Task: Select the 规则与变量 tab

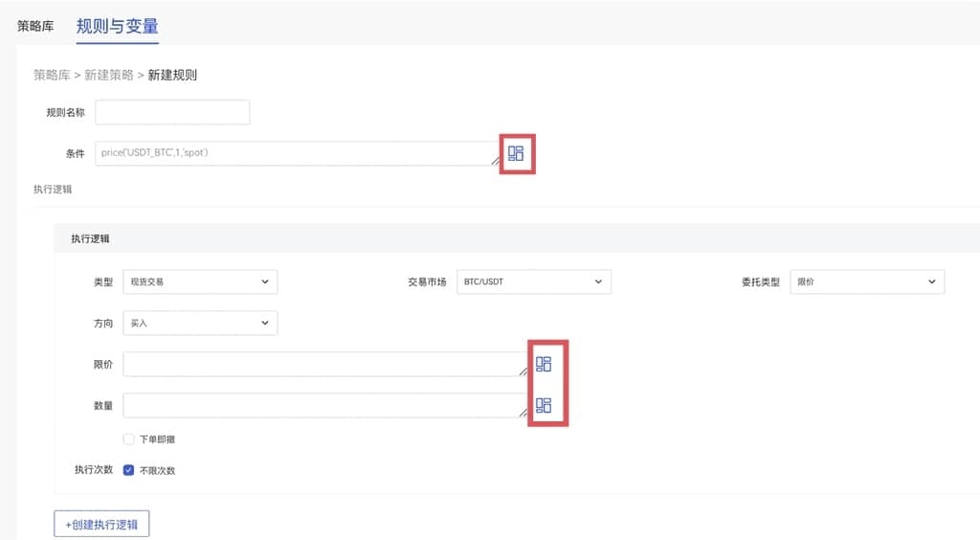Action: (x=117, y=26)
